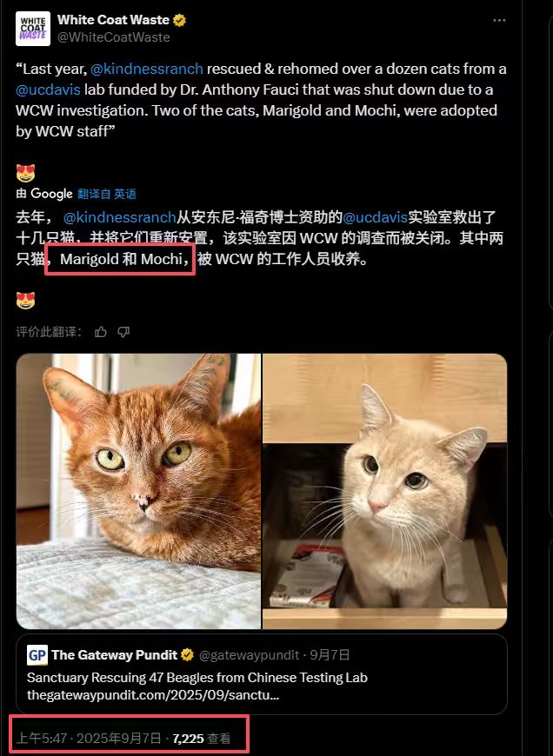Open @kindnessranch mention in the Chinese translation
Viewport: 553px width, 756px height.
[119, 217]
